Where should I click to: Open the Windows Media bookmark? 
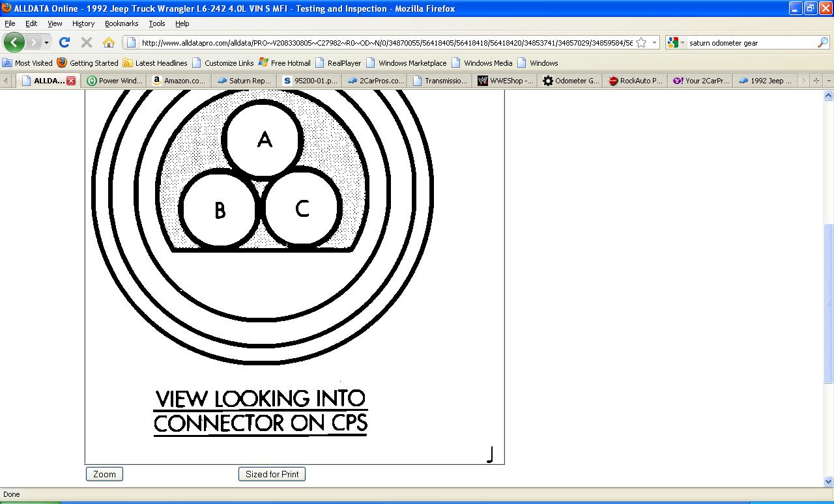(482, 63)
